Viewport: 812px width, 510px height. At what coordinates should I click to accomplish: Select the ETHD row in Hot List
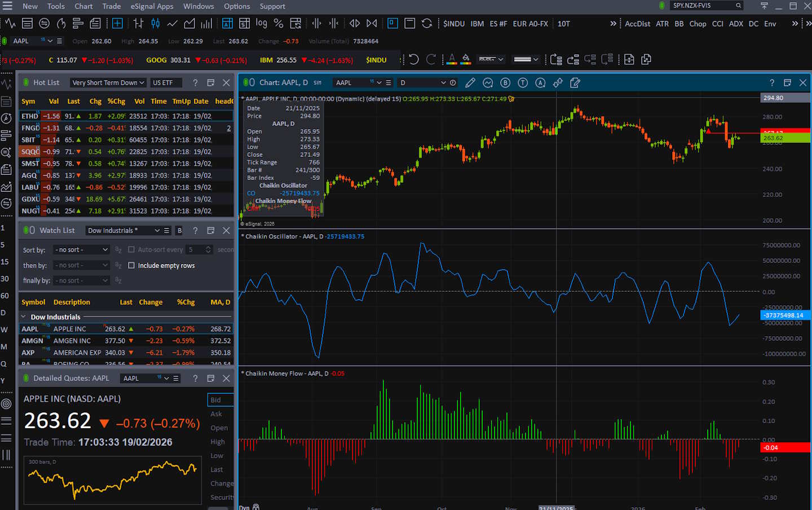(x=126, y=116)
